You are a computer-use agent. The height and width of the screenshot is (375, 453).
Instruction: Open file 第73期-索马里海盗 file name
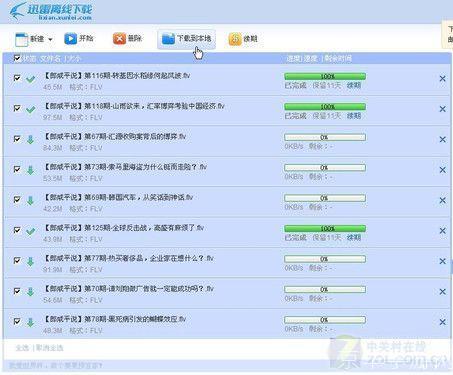125,167
